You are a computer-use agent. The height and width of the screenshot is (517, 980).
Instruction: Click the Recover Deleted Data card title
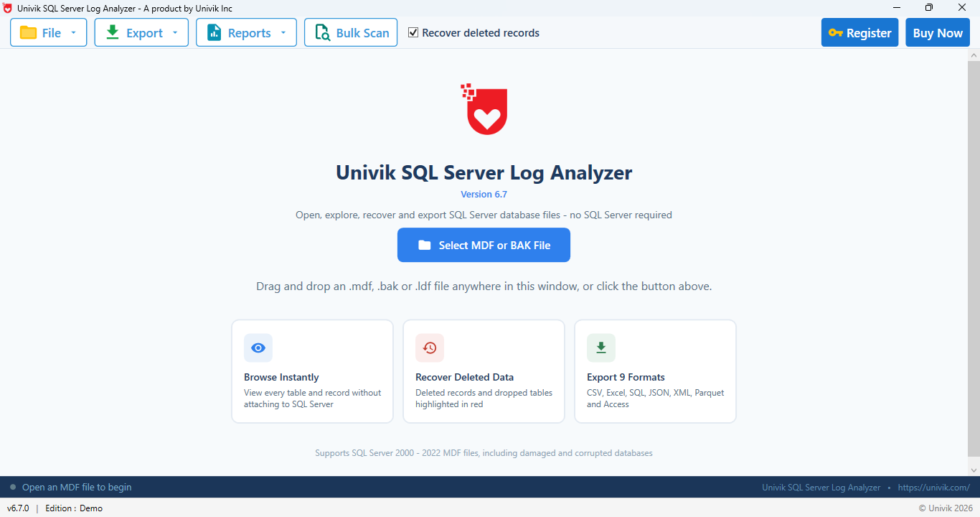[x=464, y=377]
